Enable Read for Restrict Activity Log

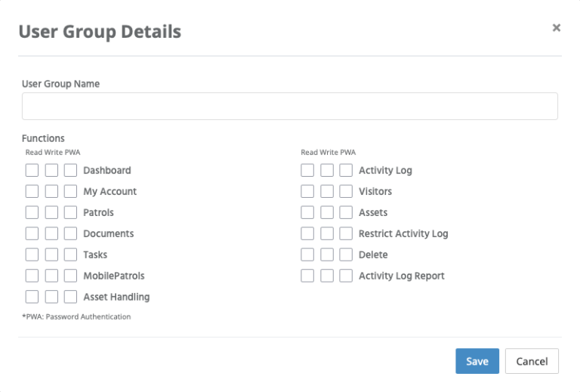coord(307,233)
